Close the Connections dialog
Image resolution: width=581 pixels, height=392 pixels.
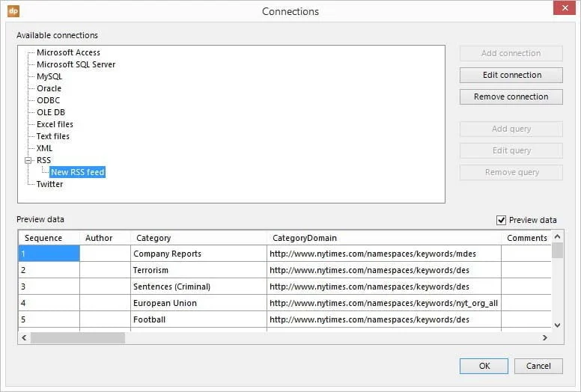[565, 7]
